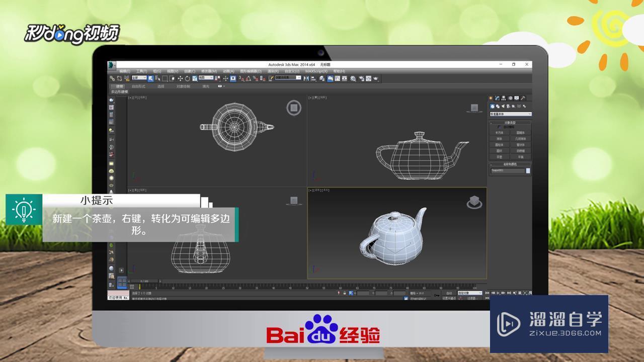Activate the Select Object tool
Image resolution: width=644 pixels, height=362 pixels.
click(x=151, y=78)
